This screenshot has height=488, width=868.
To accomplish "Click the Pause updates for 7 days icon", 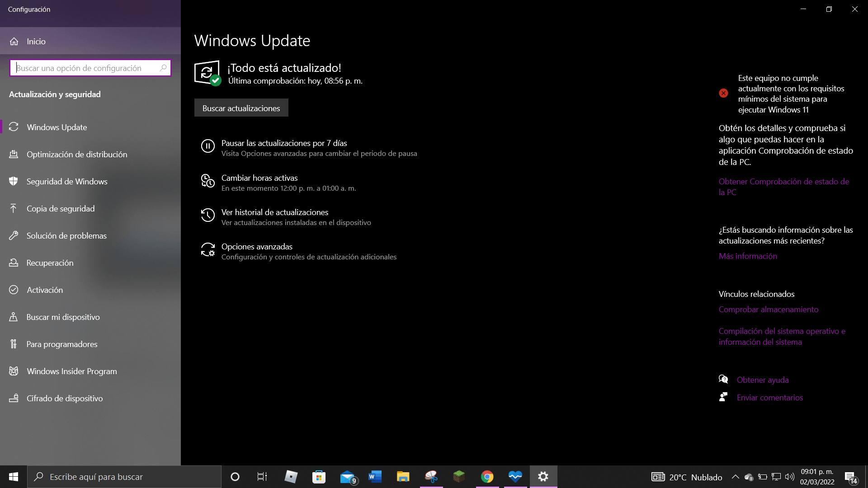I will point(208,146).
